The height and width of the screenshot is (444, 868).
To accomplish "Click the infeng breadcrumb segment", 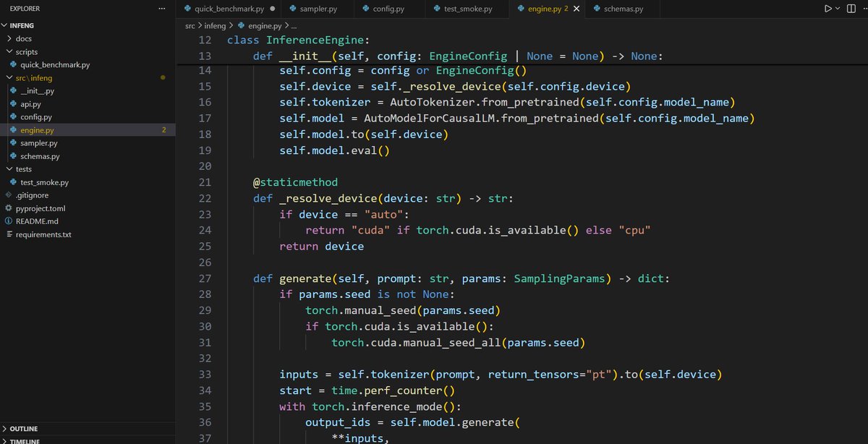I will click(216, 25).
